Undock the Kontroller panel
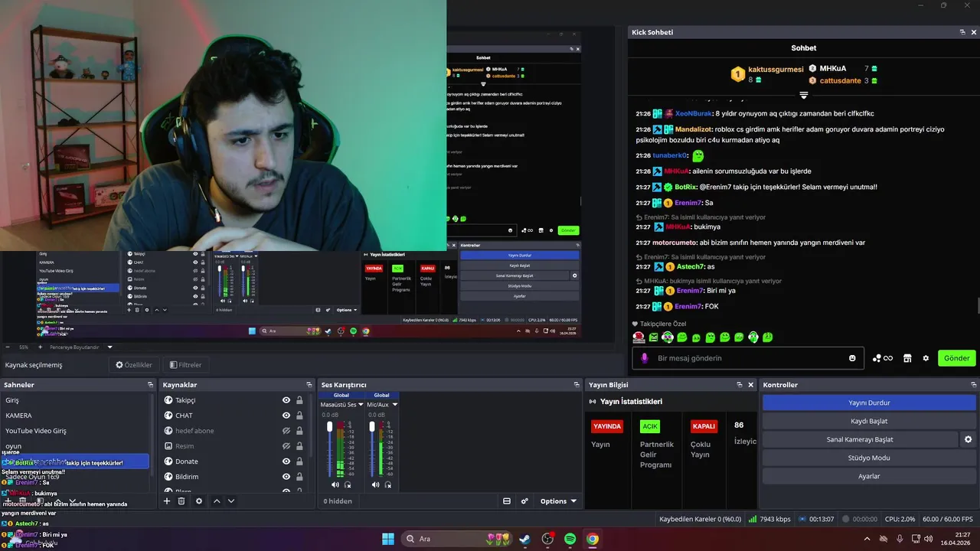Screen dimensions: 980x551 point(974,385)
